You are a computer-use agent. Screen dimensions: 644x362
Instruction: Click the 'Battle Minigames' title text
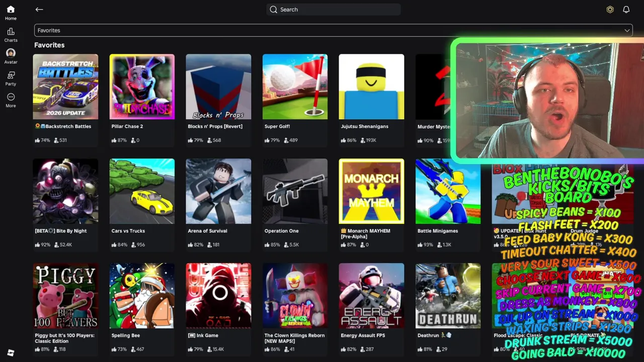[438, 231]
